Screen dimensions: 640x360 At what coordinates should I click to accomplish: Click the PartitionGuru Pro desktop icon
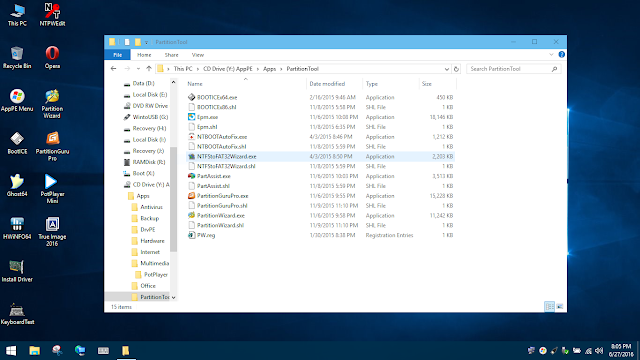[x=52, y=146]
